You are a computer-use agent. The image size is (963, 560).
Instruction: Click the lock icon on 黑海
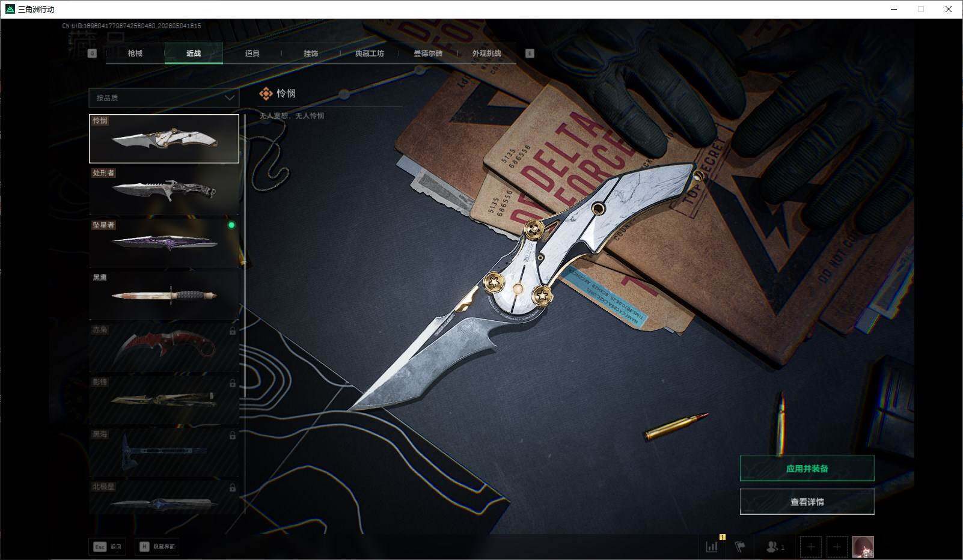pyautogui.click(x=233, y=435)
